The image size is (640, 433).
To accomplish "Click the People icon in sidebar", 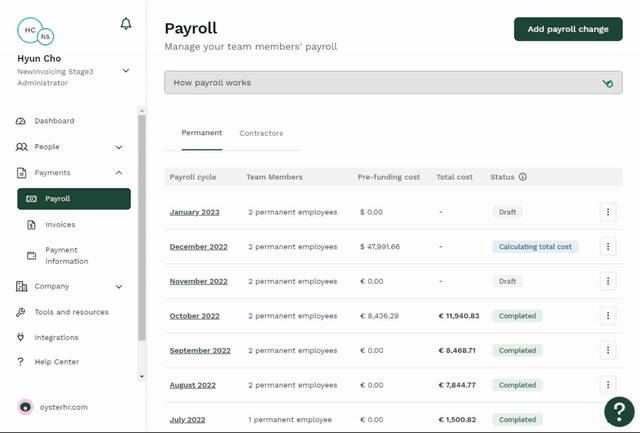I will coord(21,147).
